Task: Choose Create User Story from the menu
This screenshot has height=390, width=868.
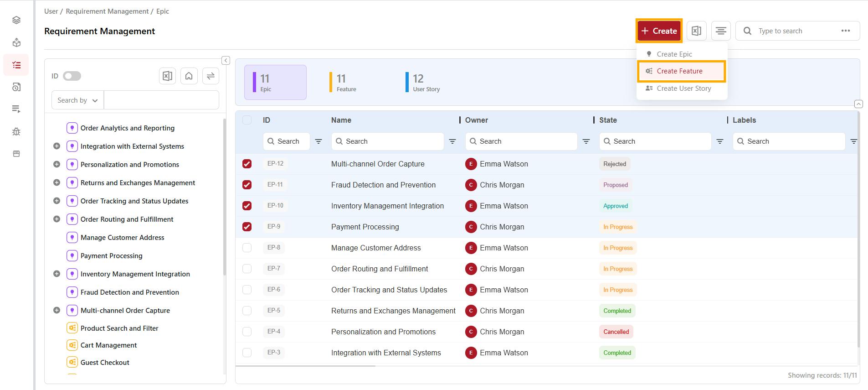Action: pyautogui.click(x=683, y=88)
